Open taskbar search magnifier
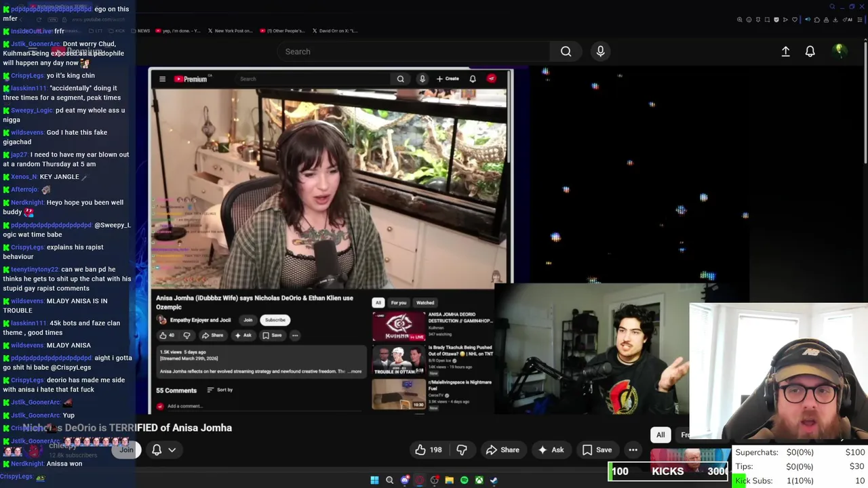868x488 pixels. click(x=389, y=480)
